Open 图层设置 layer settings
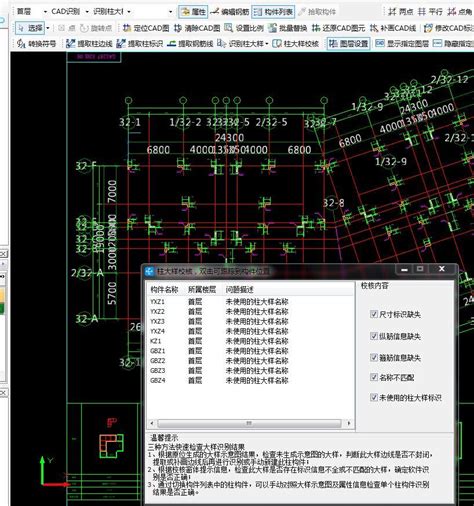Image resolution: width=474 pixels, height=506 pixels. coord(348,44)
